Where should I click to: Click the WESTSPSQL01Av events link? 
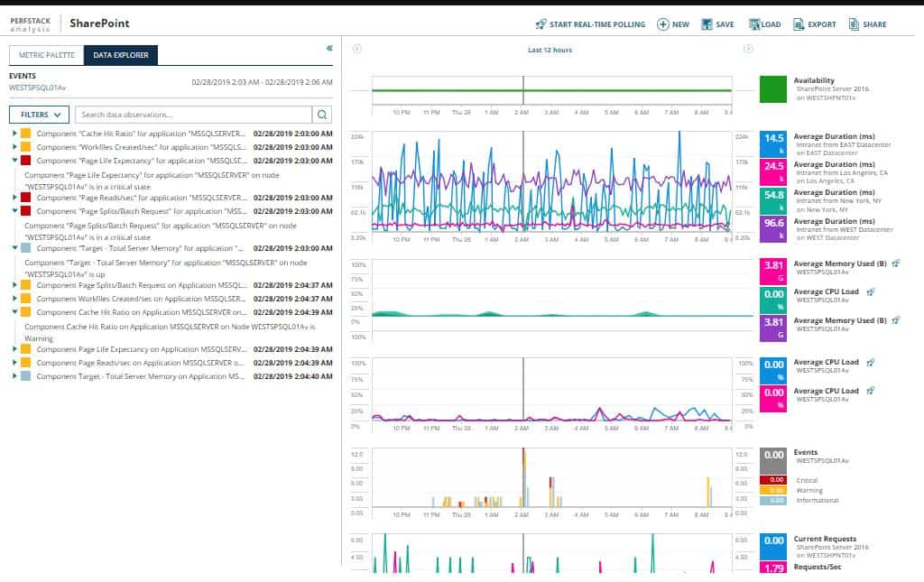click(37, 88)
